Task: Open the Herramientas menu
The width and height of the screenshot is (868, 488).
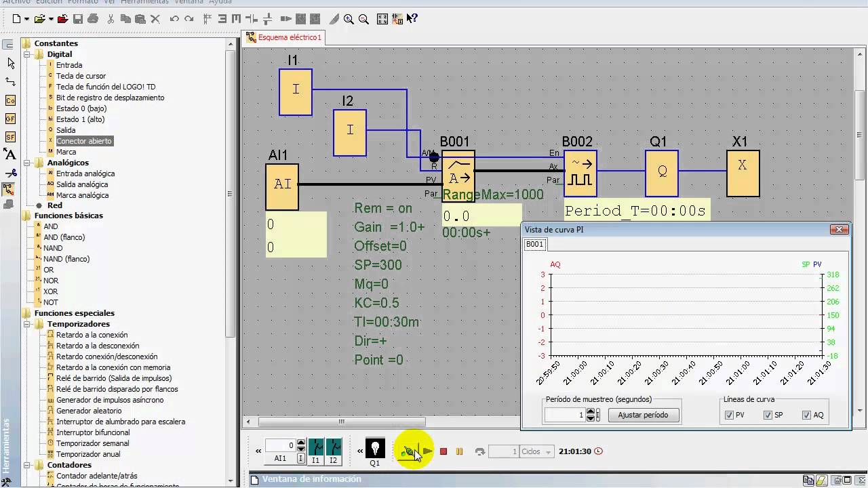Action: click(x=144, y=2)
